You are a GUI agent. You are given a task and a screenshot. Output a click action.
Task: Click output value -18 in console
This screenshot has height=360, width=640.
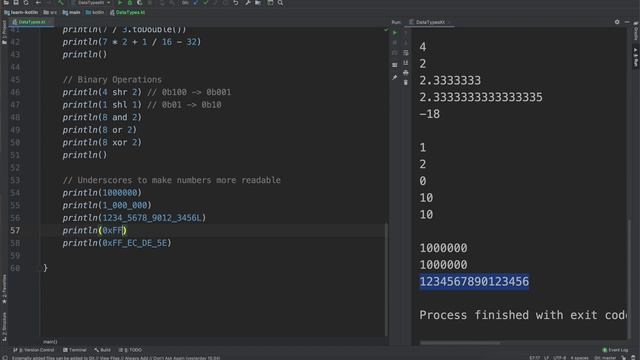coord(429,114)
